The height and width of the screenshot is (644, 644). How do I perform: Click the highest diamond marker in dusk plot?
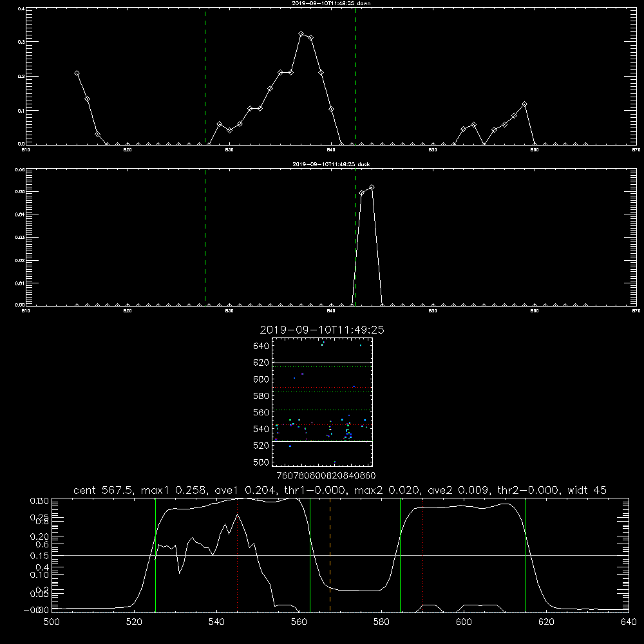[372, 187]
